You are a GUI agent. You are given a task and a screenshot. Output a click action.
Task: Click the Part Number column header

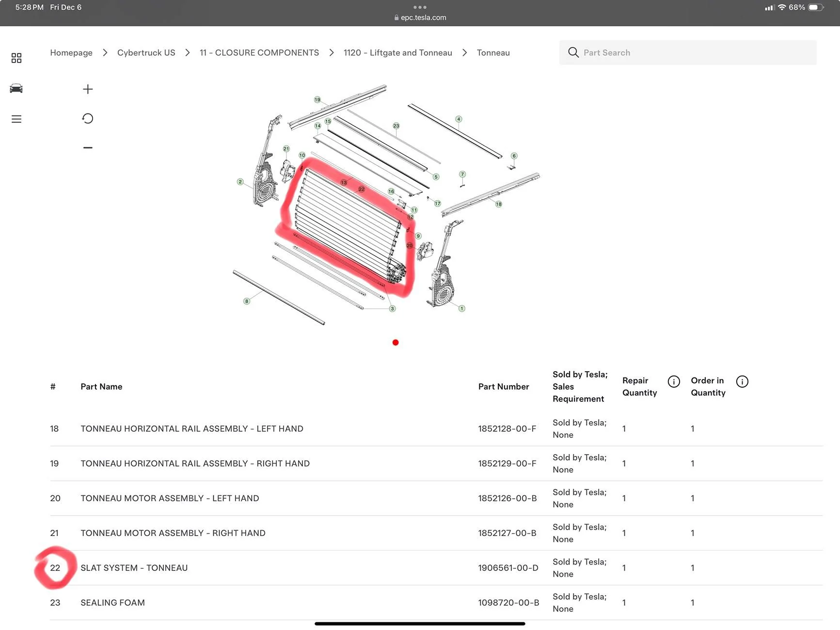504,387
